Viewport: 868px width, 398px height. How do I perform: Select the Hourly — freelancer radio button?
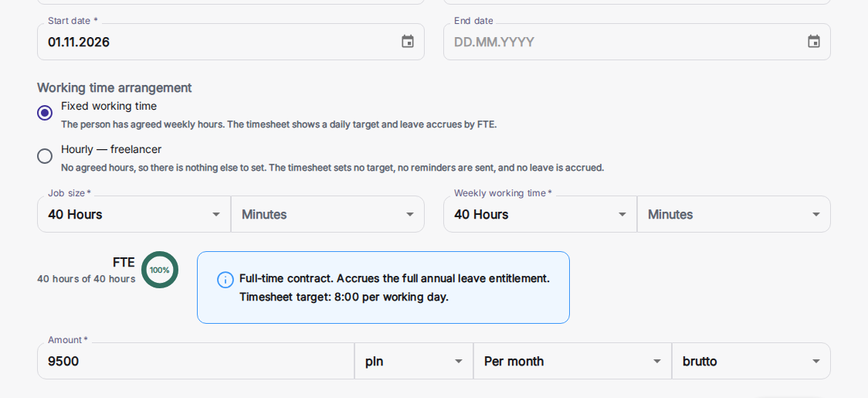tap(45, 156)
